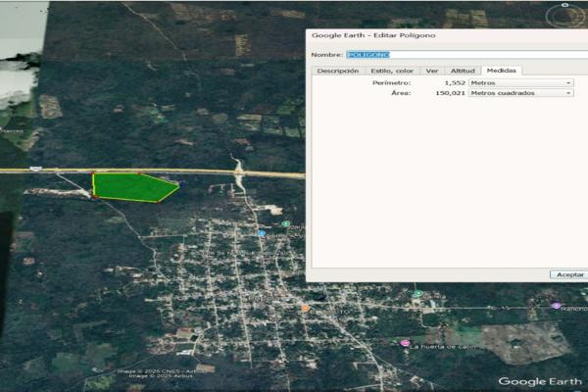Click inside the green polygon area
This screenshot has height=392, width=588.
click(x=130, y=186)
